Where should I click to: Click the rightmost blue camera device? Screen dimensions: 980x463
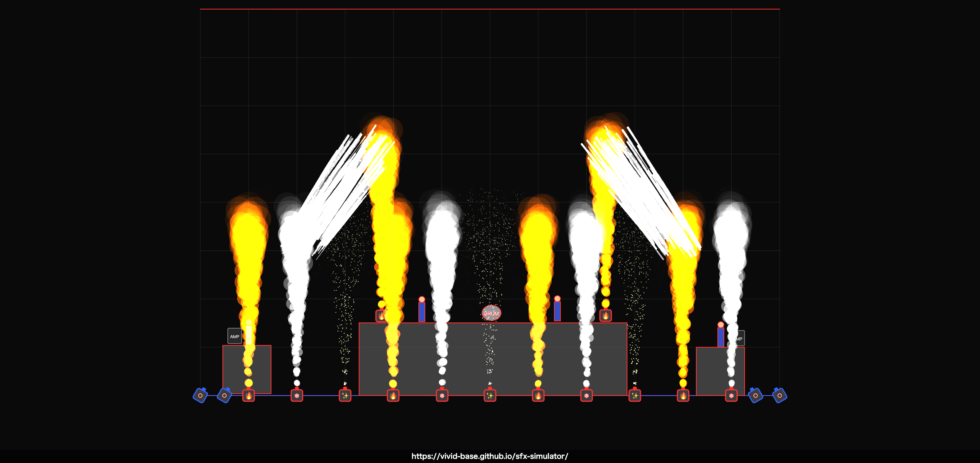click(x=779, y=396)
